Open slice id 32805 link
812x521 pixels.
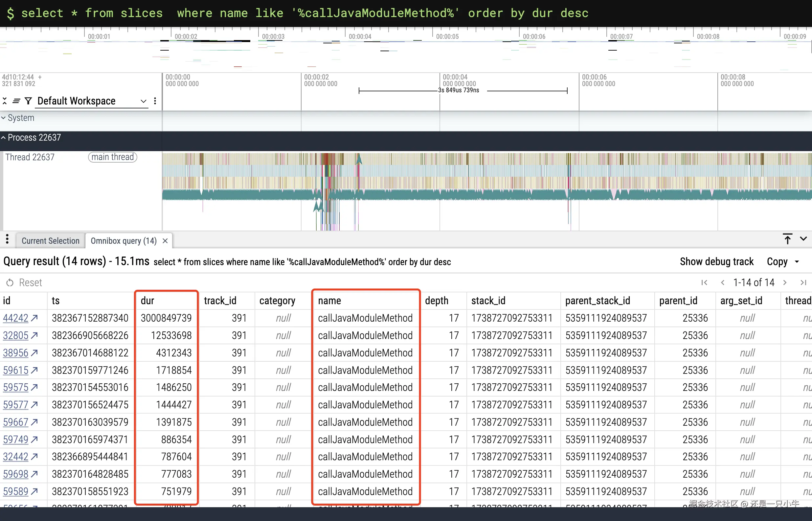[15, 335]
